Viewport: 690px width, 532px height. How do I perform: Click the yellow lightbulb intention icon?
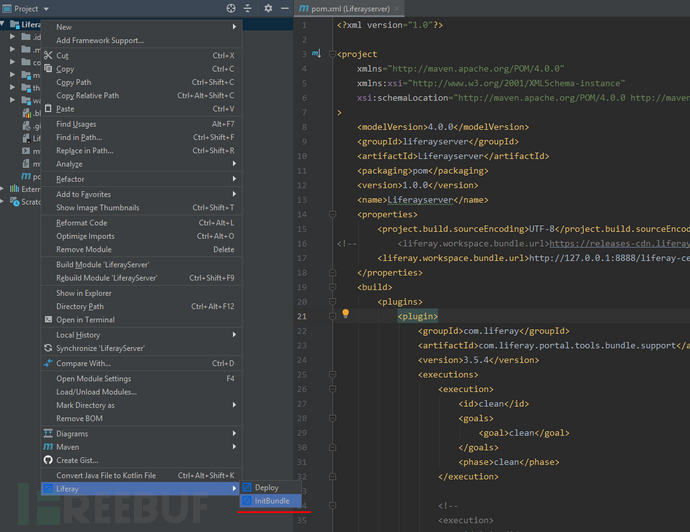coord(345,314)
